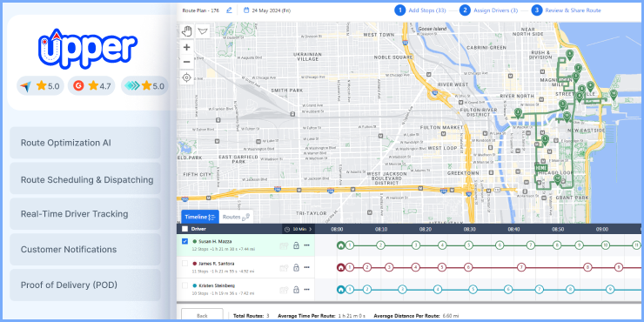Viewport: 644px width, 322px height.
Task: Open Route Scheduling & Dispatching feature
Action: pyautogui.click(x=85, y=179)
